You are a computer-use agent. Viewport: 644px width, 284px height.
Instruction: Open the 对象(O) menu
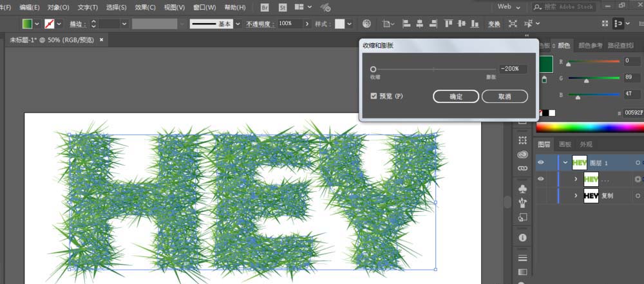tap(59, 7)
